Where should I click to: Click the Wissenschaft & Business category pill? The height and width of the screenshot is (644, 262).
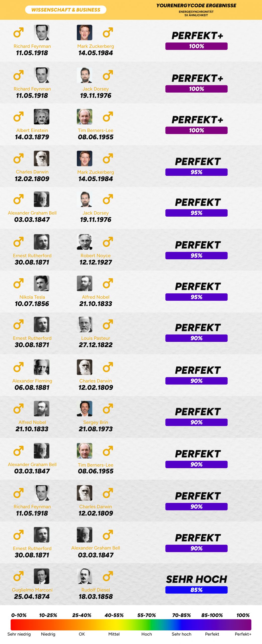pos(66,10)
